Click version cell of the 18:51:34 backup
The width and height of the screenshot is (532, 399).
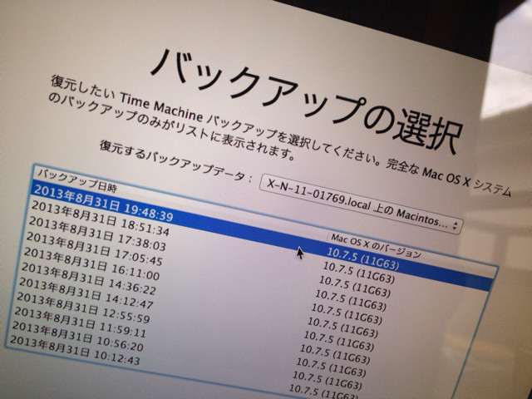pyautogui.click(x=358, y=273)
